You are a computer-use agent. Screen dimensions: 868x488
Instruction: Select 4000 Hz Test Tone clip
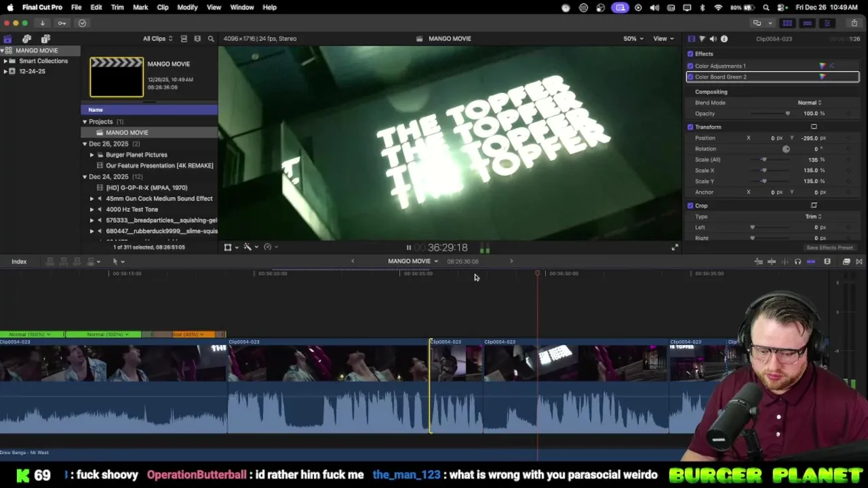tap(132, 209)
